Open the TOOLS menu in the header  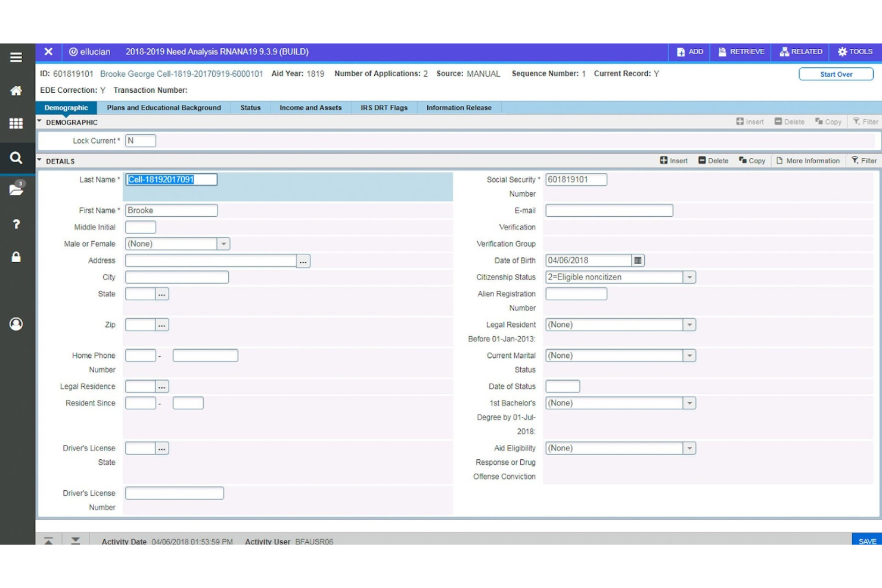(855, 52)
